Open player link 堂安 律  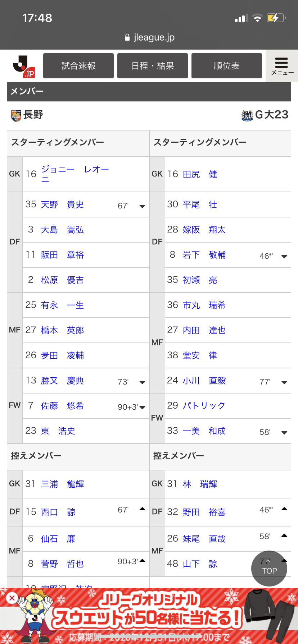point(200,355)
